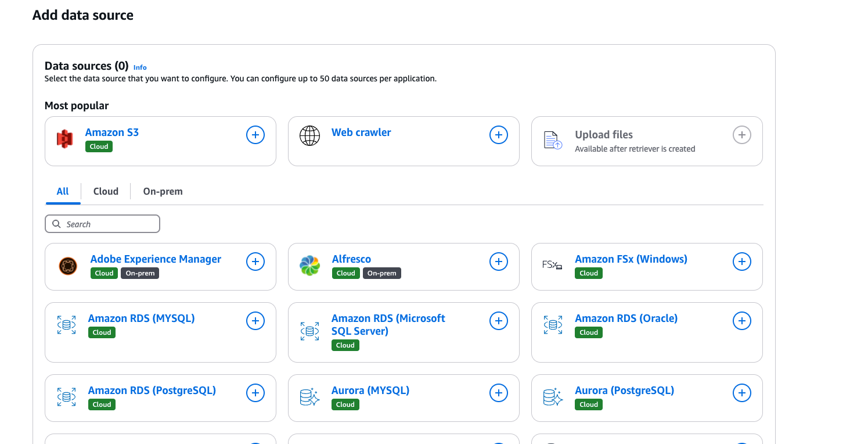868x444 pixels.
Task: Add Amazon RDS (Oracle) via plus icon
Action: point(742,321)
